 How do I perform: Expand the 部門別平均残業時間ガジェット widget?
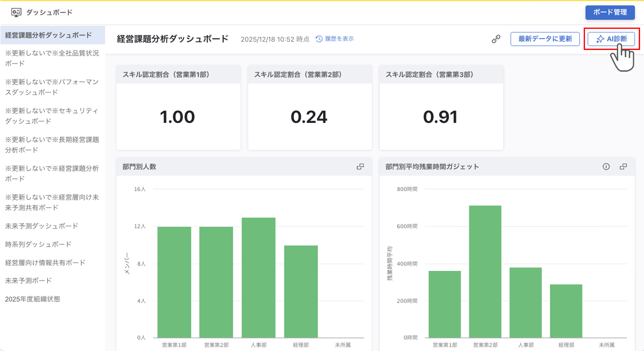pos(623,167)
